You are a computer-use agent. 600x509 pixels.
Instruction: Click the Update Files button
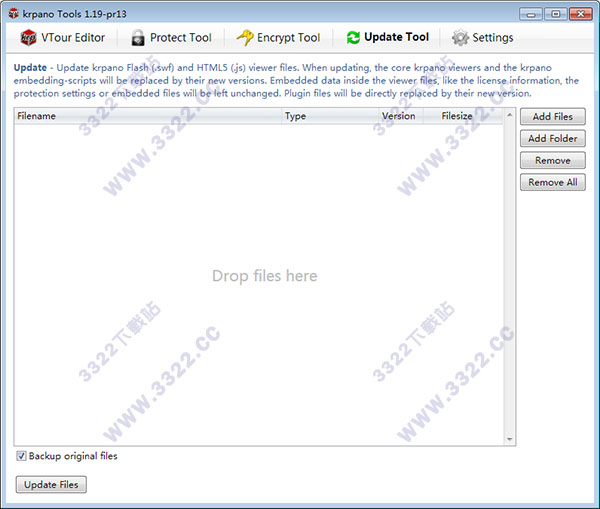coord(51,485)
